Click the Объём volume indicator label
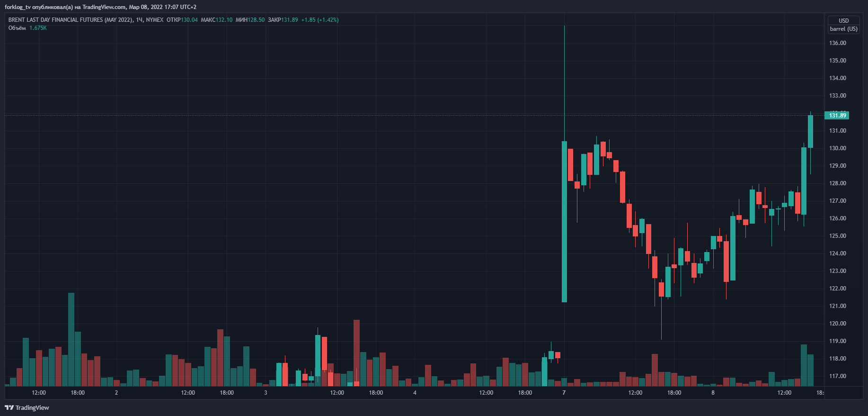Viewport: 868px width, 416px height. (17, 28)
